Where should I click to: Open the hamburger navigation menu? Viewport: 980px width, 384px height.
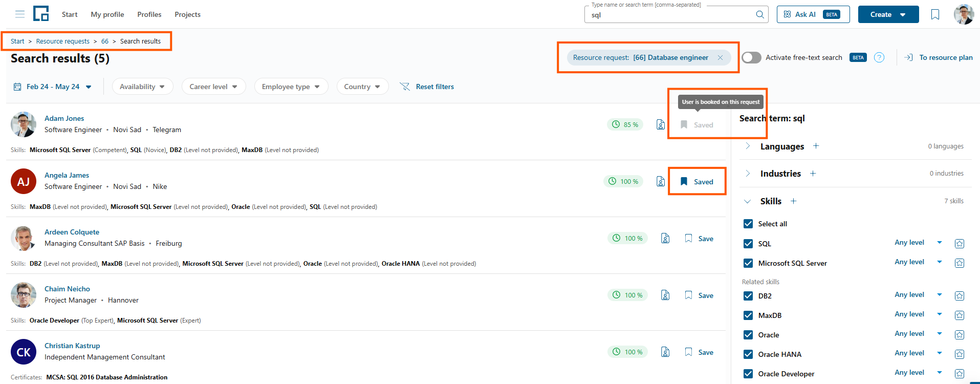point(20,14)
